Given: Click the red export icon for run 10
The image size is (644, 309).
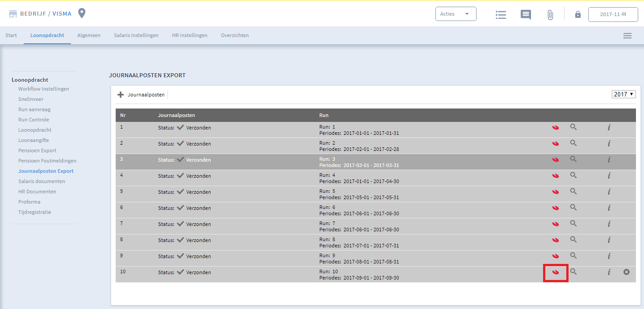Looking at the screenshot, I should pos(556,272).
